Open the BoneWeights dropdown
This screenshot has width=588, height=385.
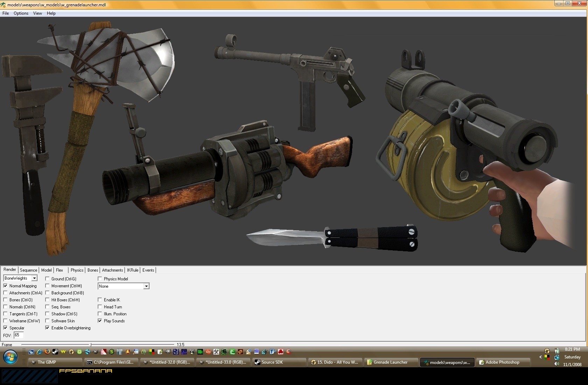coord(20,278)
